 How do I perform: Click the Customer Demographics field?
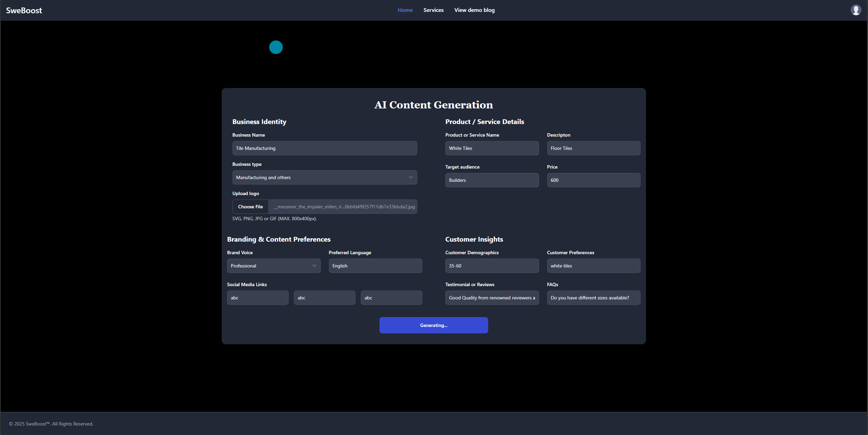click(492, 266)
